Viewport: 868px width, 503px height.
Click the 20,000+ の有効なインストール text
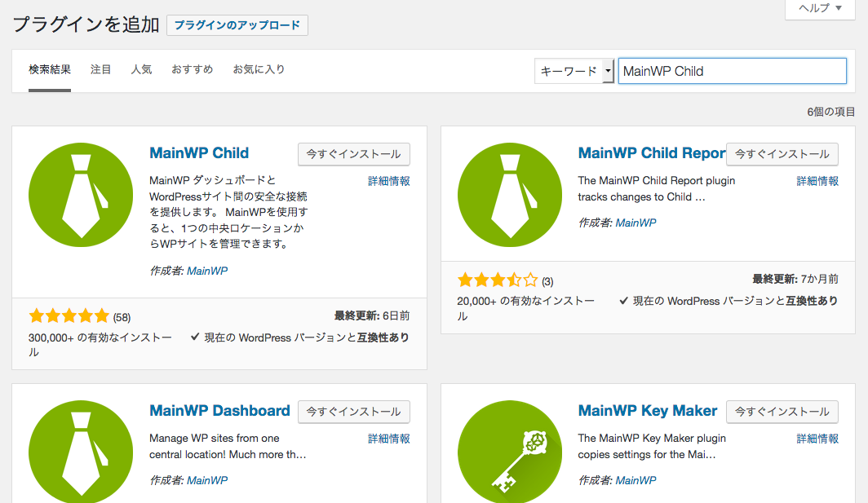click(526, 308)
